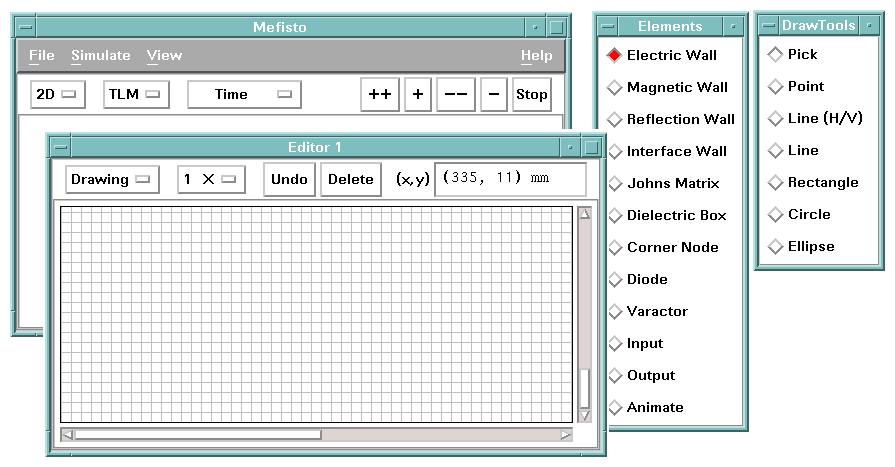Image resolution: width=895 pixels, height=467 pixels.
Task: Click the single − step backward button
Action: pos(494,94)
